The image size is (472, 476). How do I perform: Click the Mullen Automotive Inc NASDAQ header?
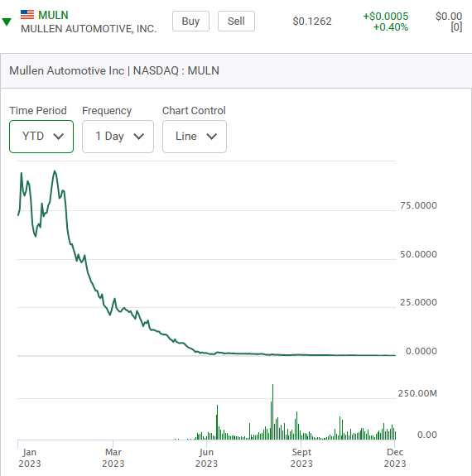click(x=114, y=70)
